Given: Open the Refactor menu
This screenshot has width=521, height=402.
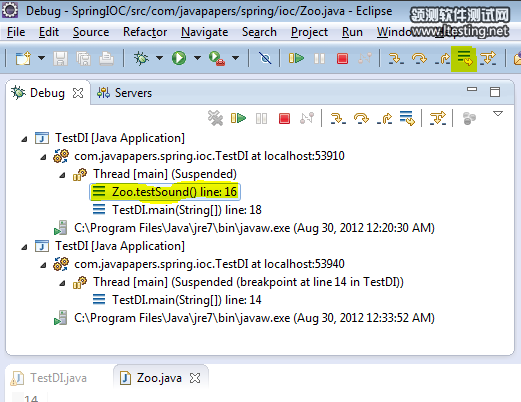Looking at the screenshot, I should tap(145, 32).
